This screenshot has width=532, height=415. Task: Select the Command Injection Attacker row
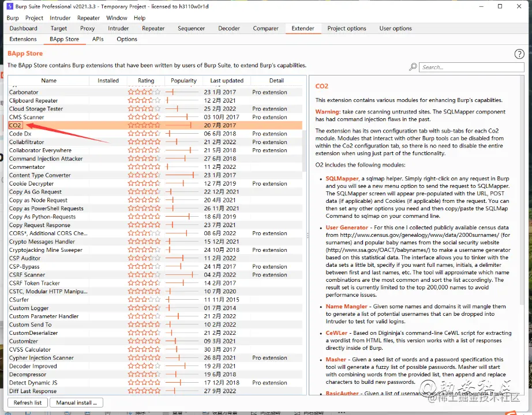[x=155, y=159]
